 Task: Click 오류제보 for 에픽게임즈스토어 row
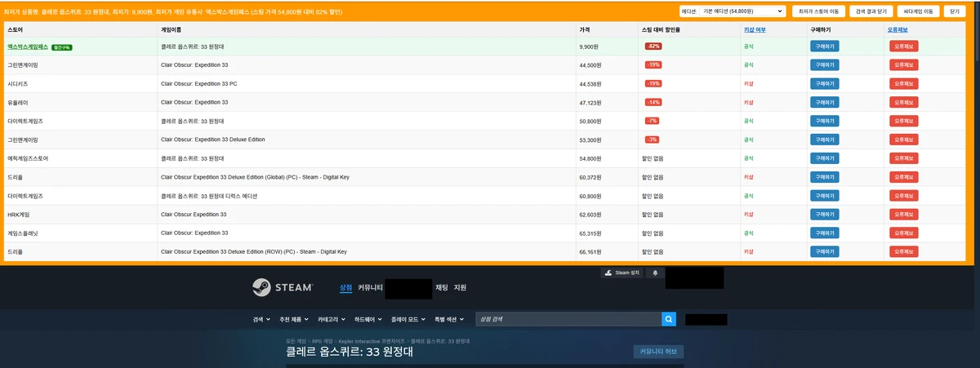point(904,158)
